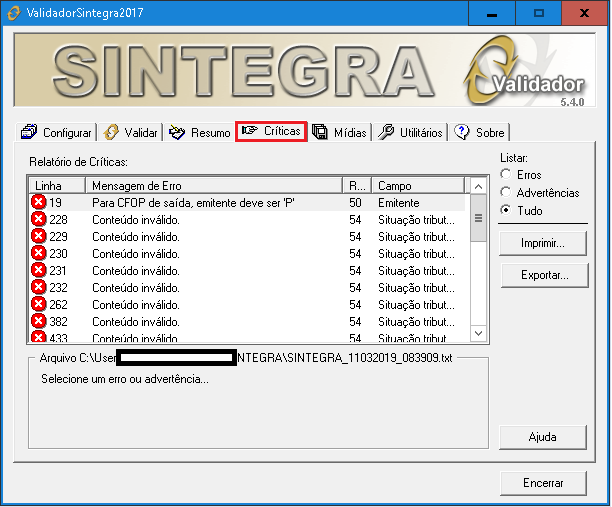Select the Advertências radio button

[x=506, y=192]
